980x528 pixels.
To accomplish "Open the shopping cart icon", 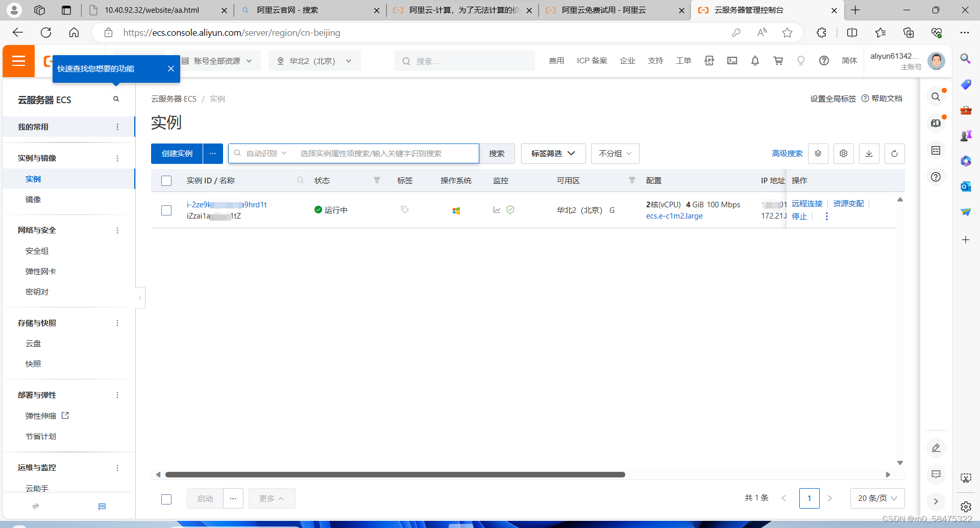I will point(778,61).
